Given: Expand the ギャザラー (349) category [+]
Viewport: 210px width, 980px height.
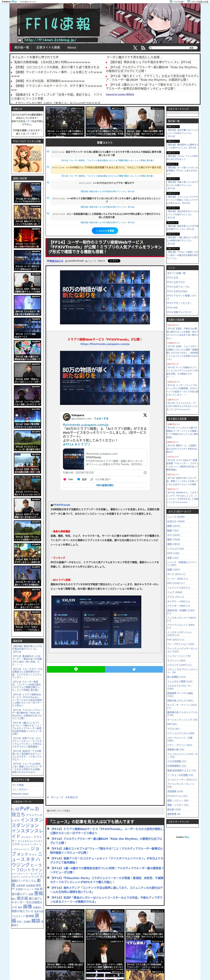Looking at the screenshot, I should (188, 601).
